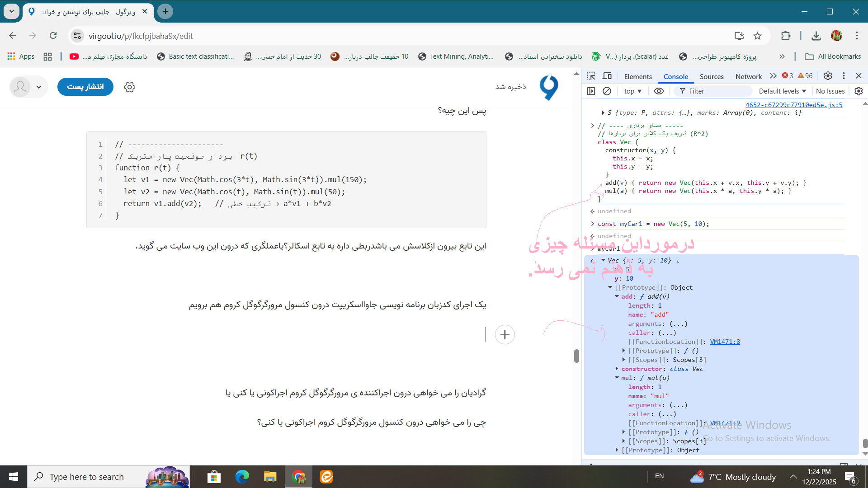
Task: Click the انتشار پست publish button
Action: point(85,87)
